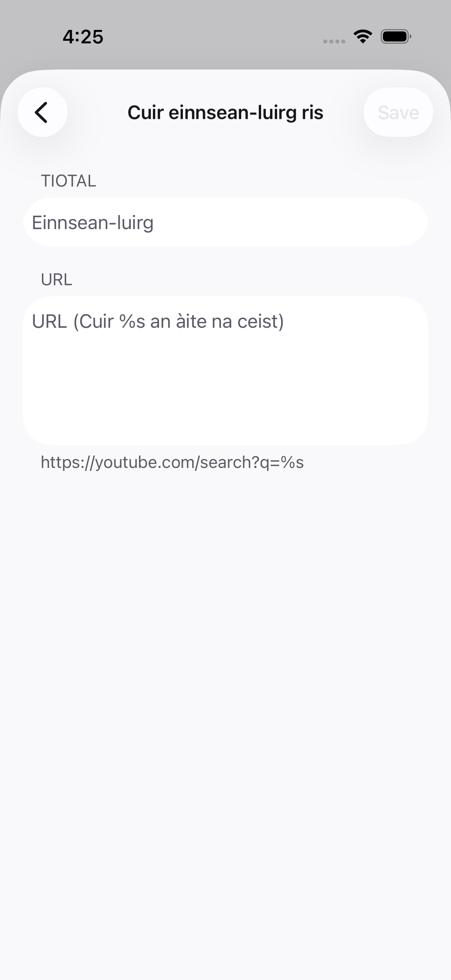Tap the round back button background

(43, 112)
